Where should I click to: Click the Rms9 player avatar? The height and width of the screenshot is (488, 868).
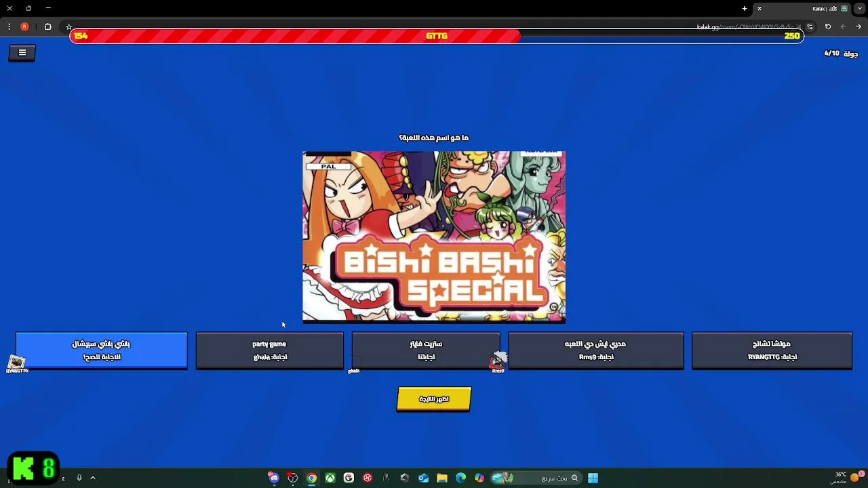point(498,361)
